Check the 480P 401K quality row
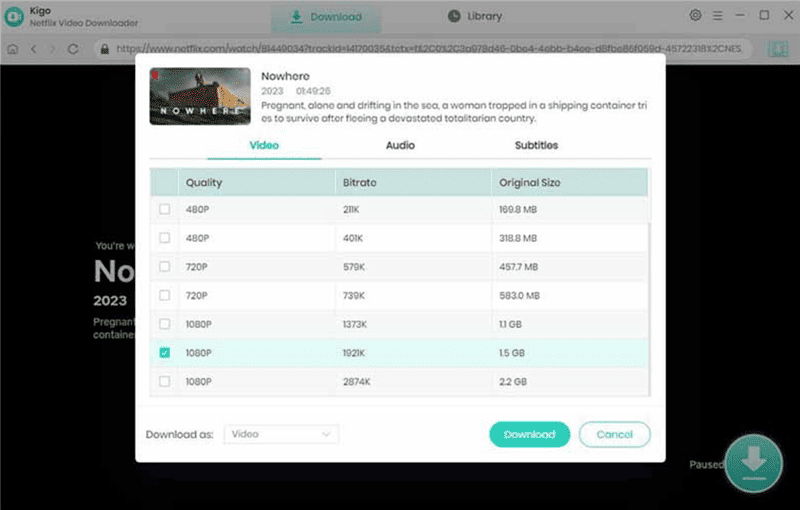The height and width of the screenshot is (510, 800). click(164, 238)
